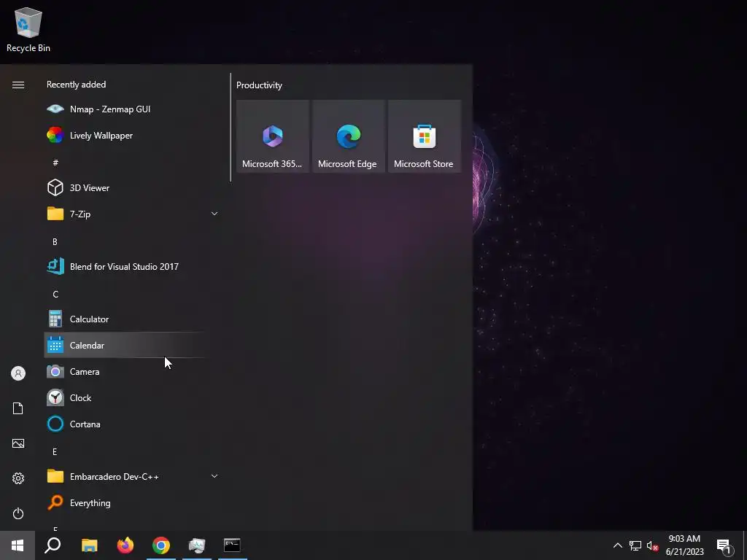
Task: Open the Microsoft Store tile
Action: click(424, 136)
